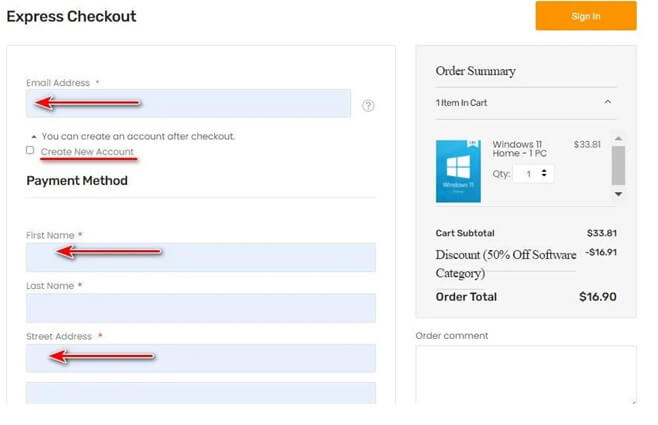Click the cart items scrollbar thumb

point(618,164)
